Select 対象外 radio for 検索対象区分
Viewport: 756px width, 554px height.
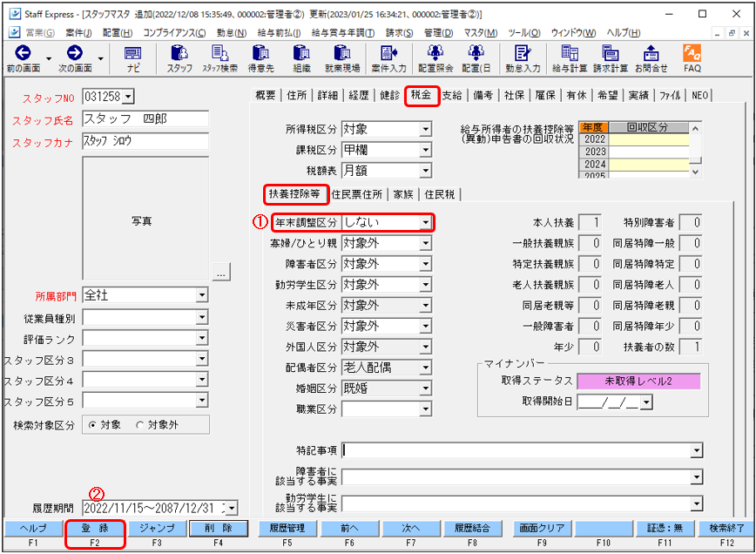(140, 425)
